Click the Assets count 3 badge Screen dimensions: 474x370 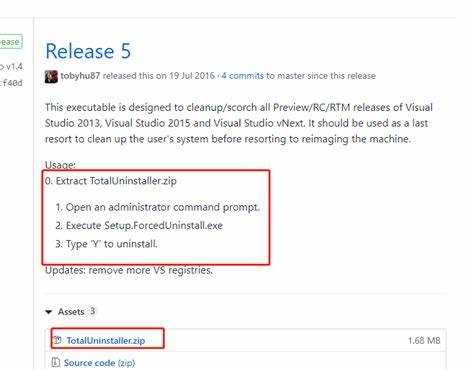92,312
